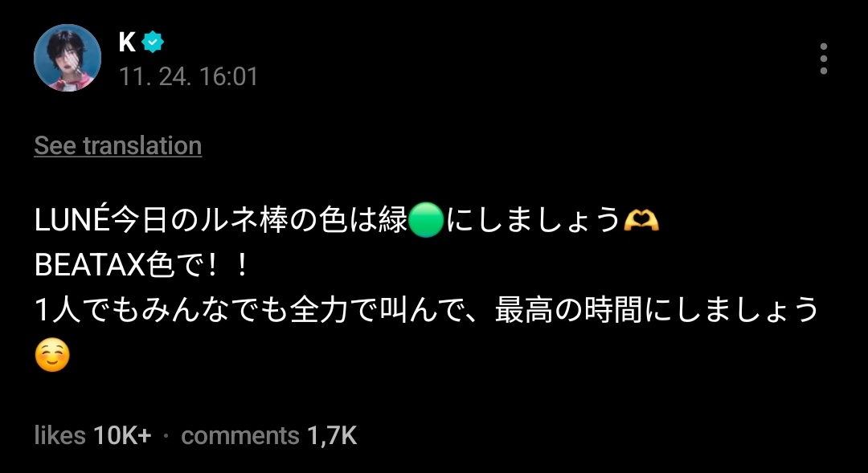The width and height of the screenshot is (868, 473).
Task: Click the verified badge next to K
Action: tap(152, 42)
